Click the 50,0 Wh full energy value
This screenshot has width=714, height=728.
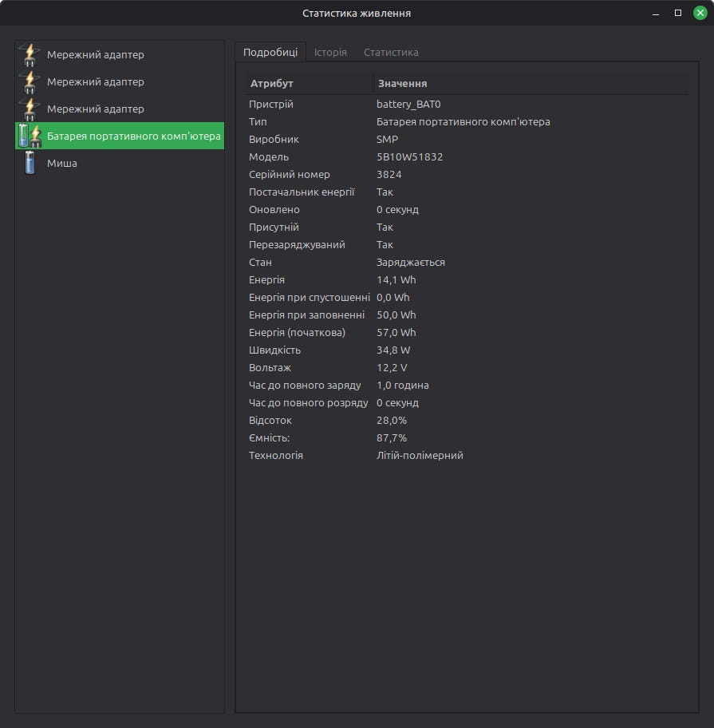click(x=396, y=315)
